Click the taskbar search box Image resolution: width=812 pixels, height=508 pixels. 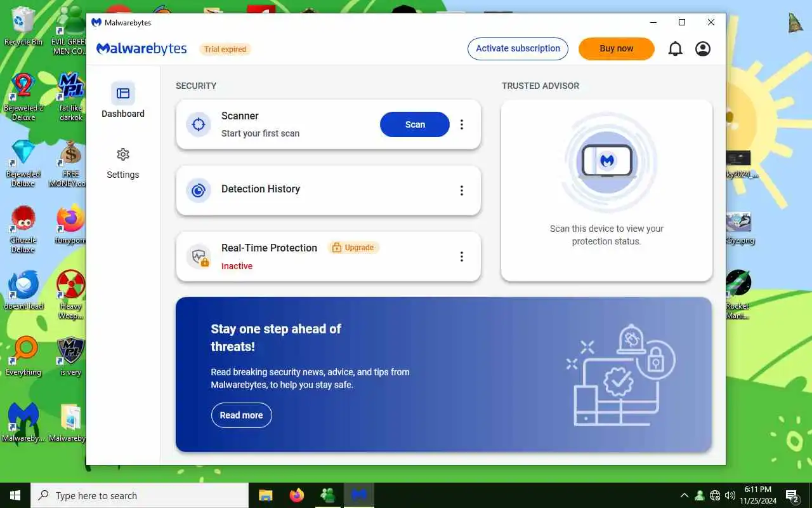[140, 495]
